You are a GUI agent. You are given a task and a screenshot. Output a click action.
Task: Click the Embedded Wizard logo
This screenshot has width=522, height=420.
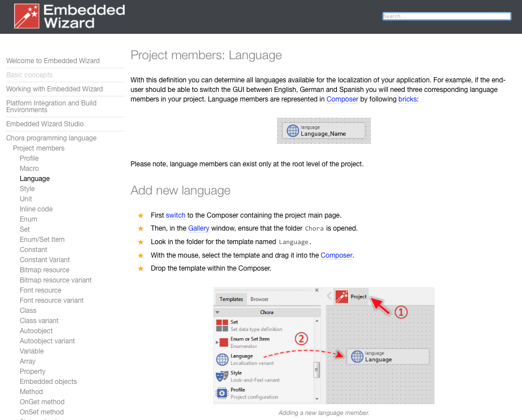69,17
